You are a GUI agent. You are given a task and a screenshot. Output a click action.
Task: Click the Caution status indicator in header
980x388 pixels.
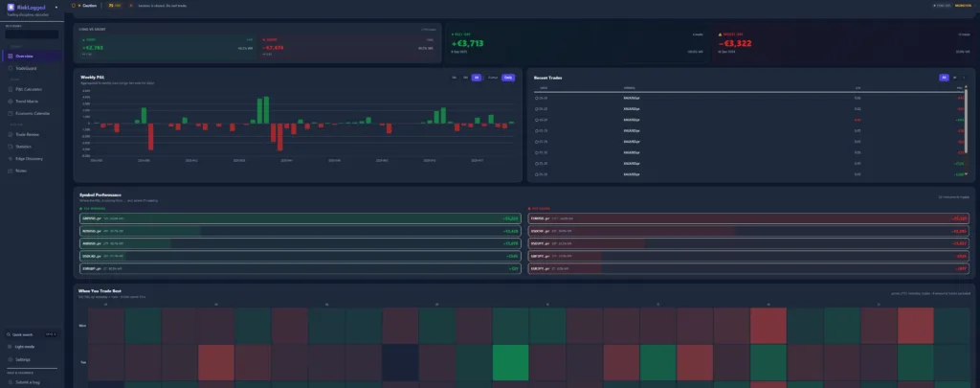point(84,5)
